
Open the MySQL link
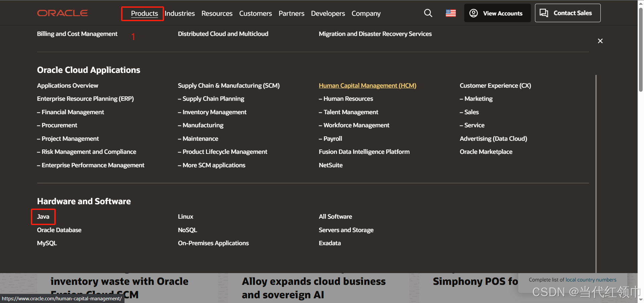[47, 243]
